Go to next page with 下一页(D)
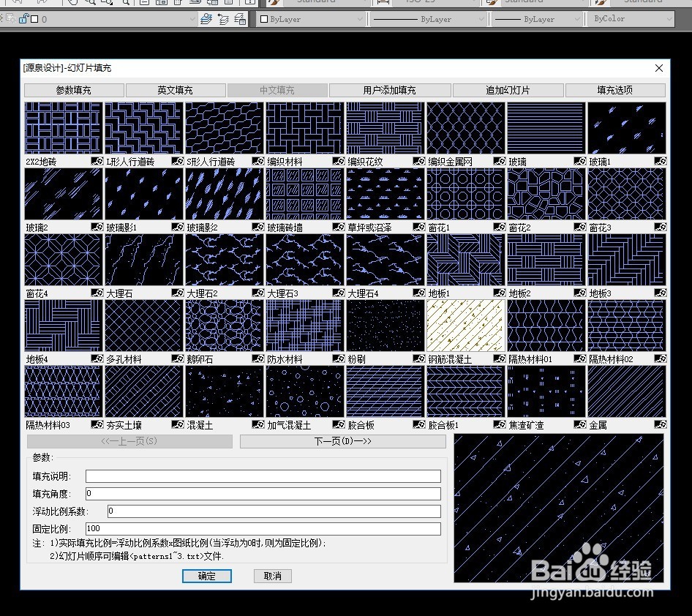 pos(343,441)
